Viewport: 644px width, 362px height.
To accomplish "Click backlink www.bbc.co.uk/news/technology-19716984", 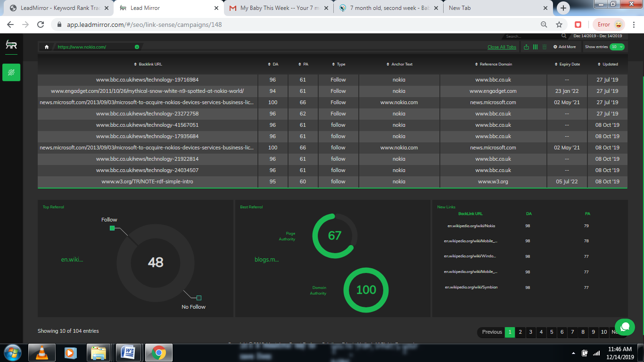I will 147,80.
